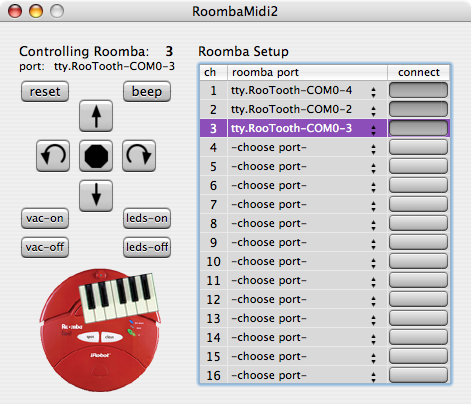Toggle connect for channel 15
471x404 pixels.
click(x=418, y=356)
